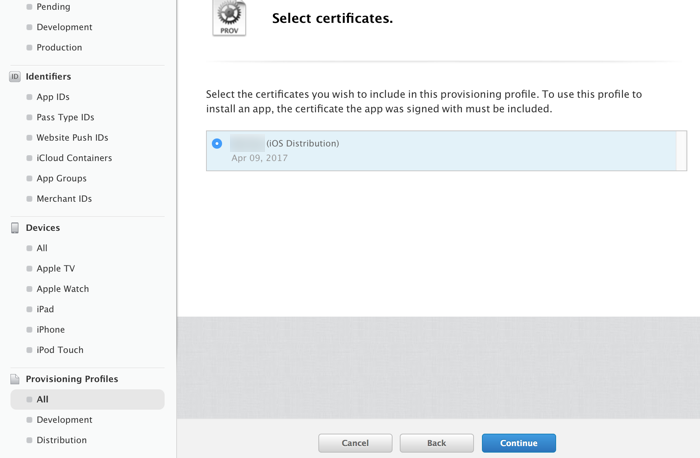
Task: Click the Identifiers section ID icon
Action: (x=15, y=77)
